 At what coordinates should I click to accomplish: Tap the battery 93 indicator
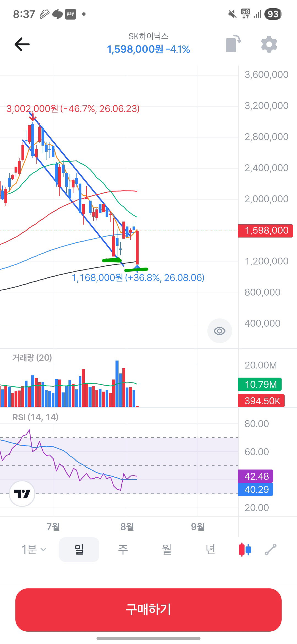(273, 14)
